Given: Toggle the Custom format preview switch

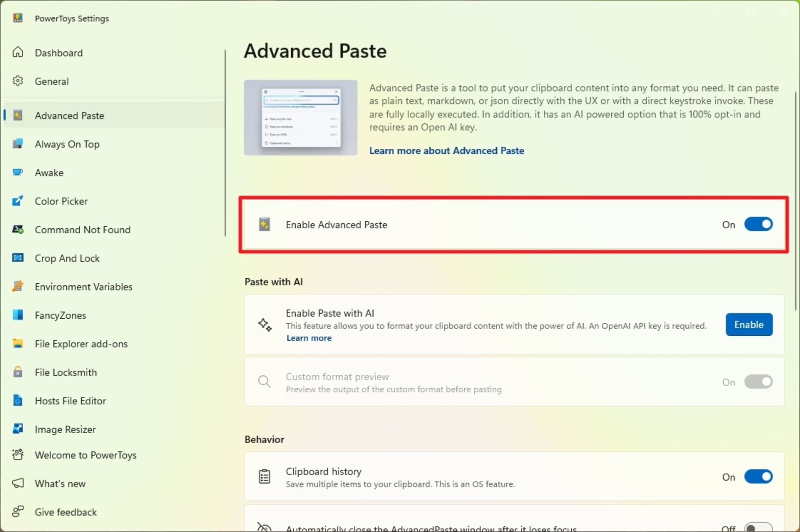Looking at the screenshot, I should (758, 382).
